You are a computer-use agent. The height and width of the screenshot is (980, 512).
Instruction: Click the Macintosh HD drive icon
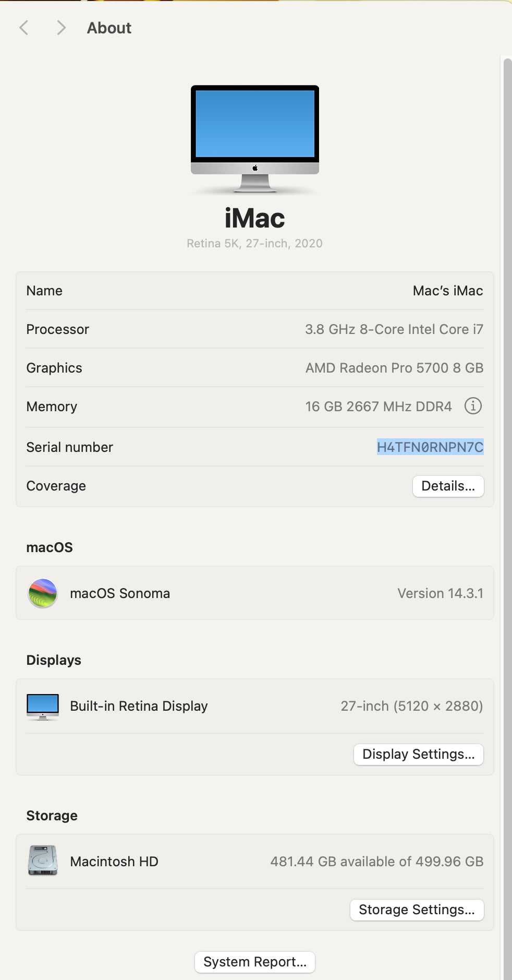43,861
